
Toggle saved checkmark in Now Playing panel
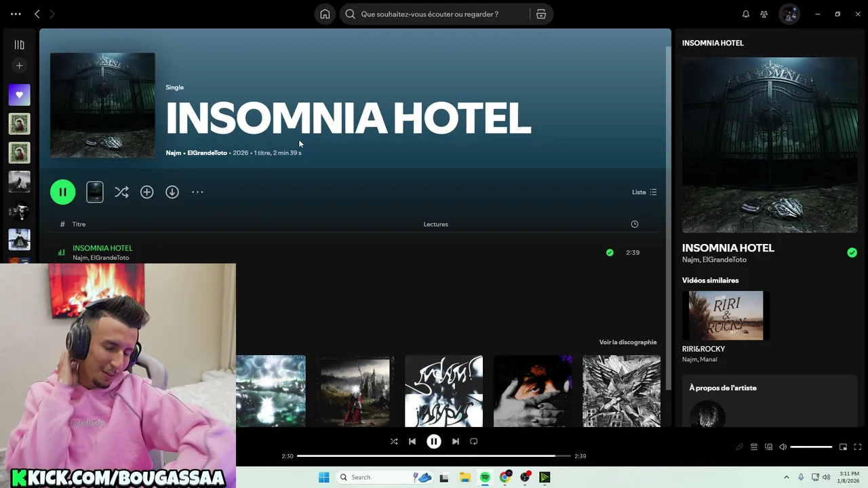[x=852, y=253]
